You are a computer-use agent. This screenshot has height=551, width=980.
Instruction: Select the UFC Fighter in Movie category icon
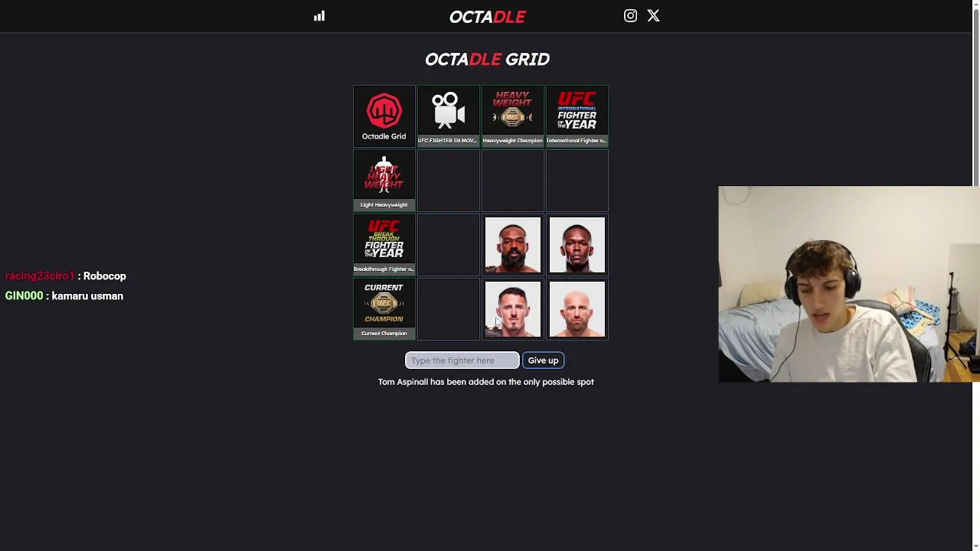coord(449,111)
